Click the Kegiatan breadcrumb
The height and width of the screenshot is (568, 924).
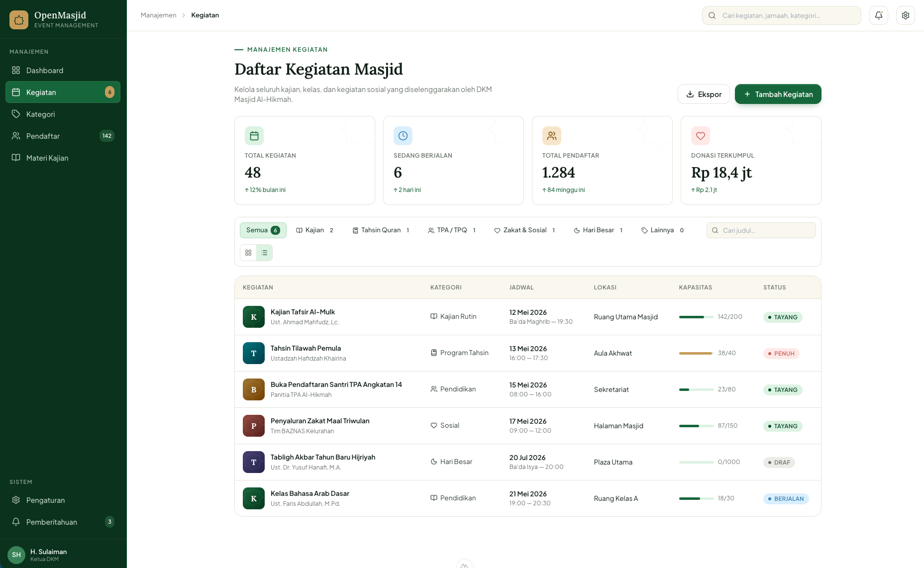205,15
